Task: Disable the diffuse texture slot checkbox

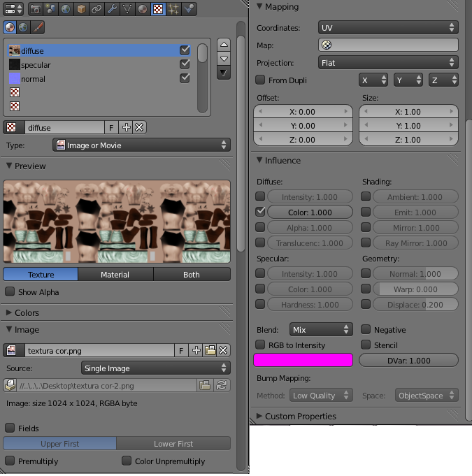Action: (x=185, y=50)
